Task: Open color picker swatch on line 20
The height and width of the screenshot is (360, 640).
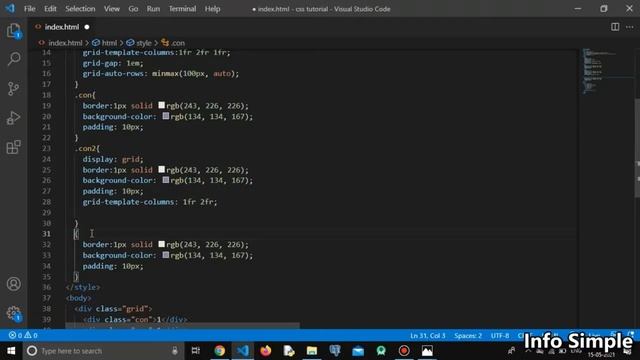Action: click(x=166, y=116)
